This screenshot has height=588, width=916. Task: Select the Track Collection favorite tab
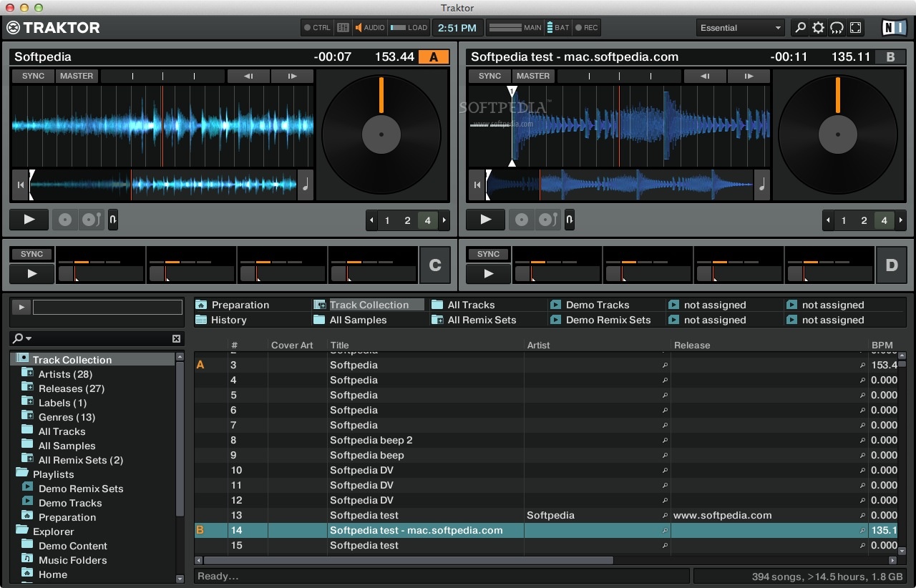pos(369,305)
